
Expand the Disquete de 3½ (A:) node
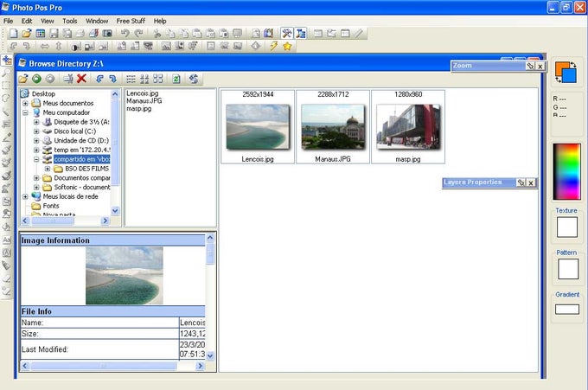(x=36, y=122)
